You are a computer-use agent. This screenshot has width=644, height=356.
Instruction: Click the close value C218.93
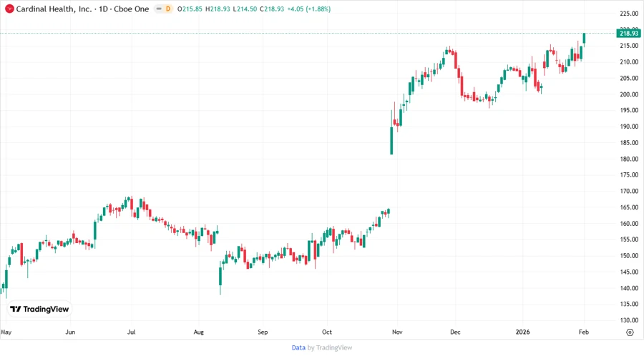click(x=272, y=9)
